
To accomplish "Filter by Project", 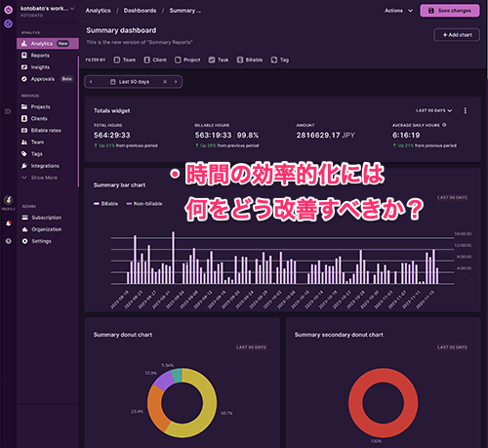I will click(187, 60).
